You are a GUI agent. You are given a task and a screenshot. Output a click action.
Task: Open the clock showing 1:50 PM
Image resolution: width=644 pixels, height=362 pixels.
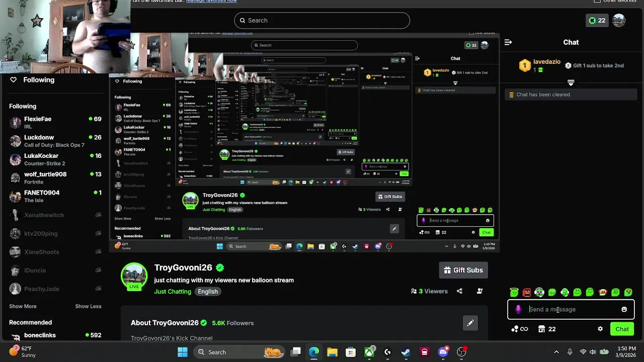tap(626, 352)
